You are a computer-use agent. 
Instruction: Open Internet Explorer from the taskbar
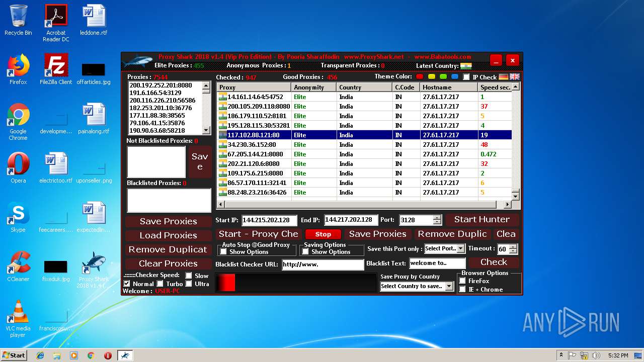point(40,355)
